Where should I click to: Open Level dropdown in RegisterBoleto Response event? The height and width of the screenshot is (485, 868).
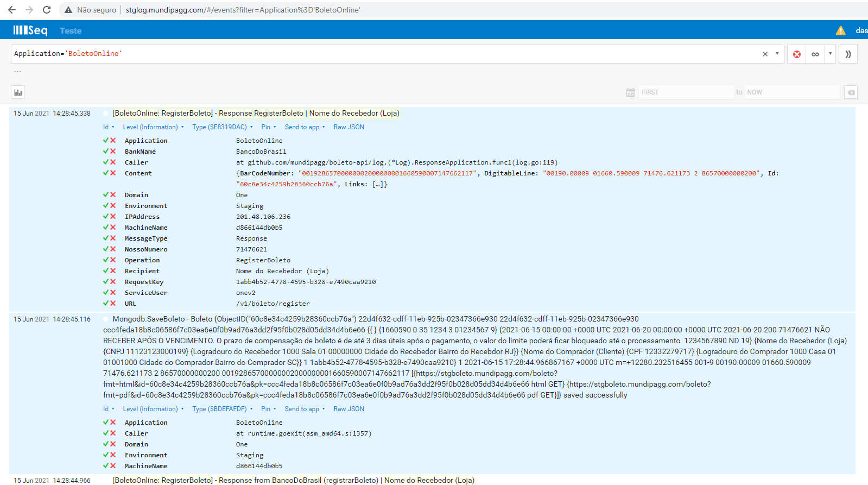pyautogui.click(x=153, y=127)
